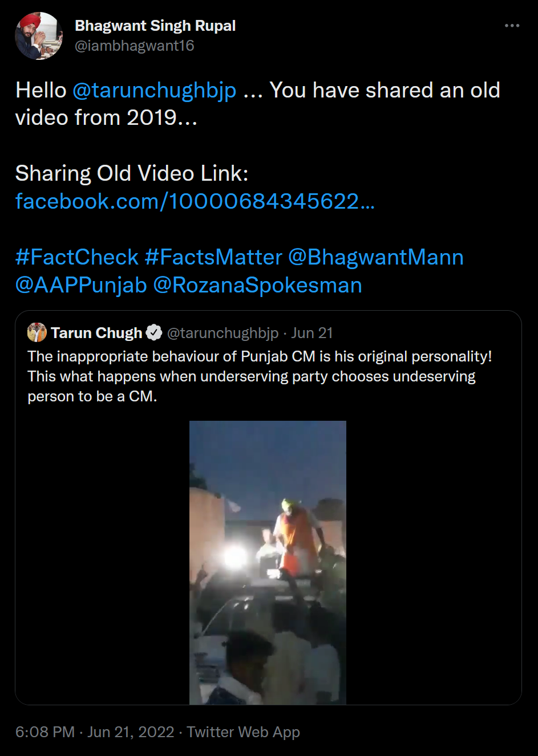The height and width of the screenshot is (756, 538).
Task: Open the #FactsMatter hashtag
Action: (213, 257)
